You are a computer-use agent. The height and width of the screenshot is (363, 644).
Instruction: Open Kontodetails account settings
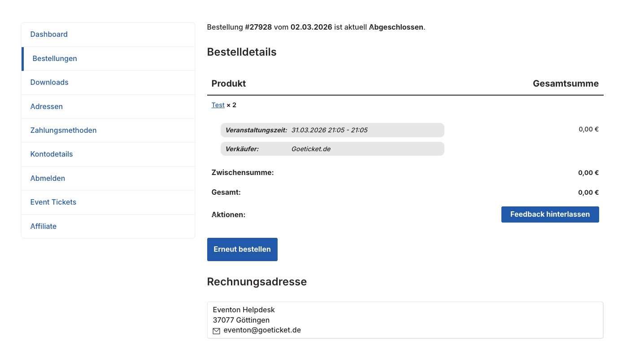(x=52, y=154)
